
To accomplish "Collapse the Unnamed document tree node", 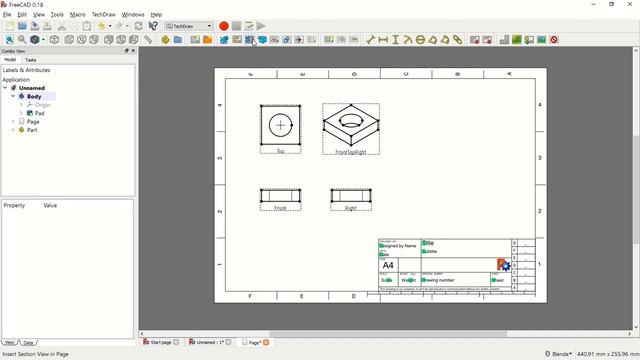I will click(x=5, y=88).
